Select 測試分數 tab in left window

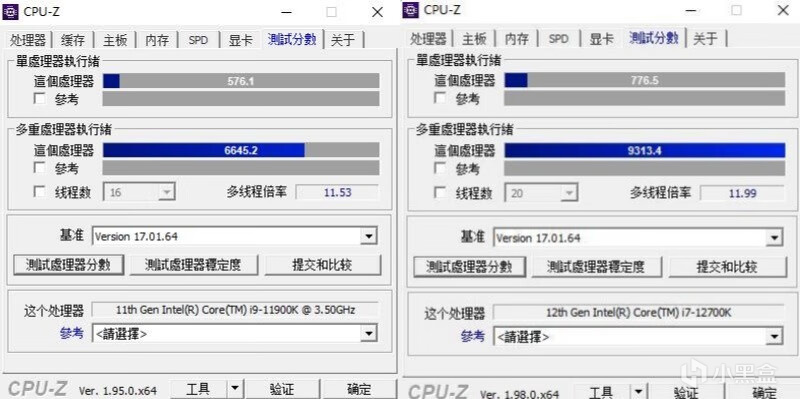click(x=292, y=39)
